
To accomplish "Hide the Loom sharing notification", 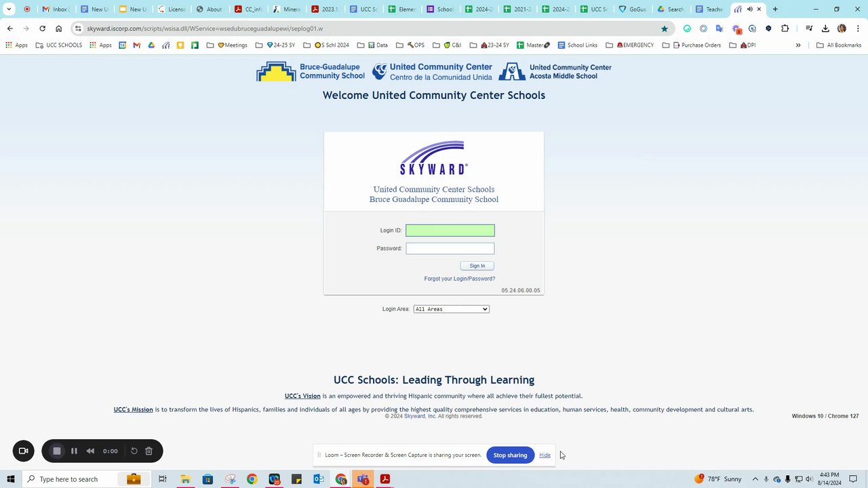I will pyautogui.click(x=545, y=455).
